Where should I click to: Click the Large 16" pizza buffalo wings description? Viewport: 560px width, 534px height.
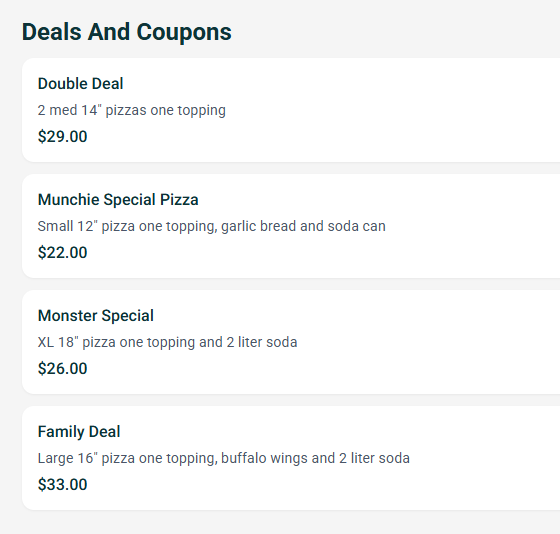pyautogui.click(x=224, y=458)
